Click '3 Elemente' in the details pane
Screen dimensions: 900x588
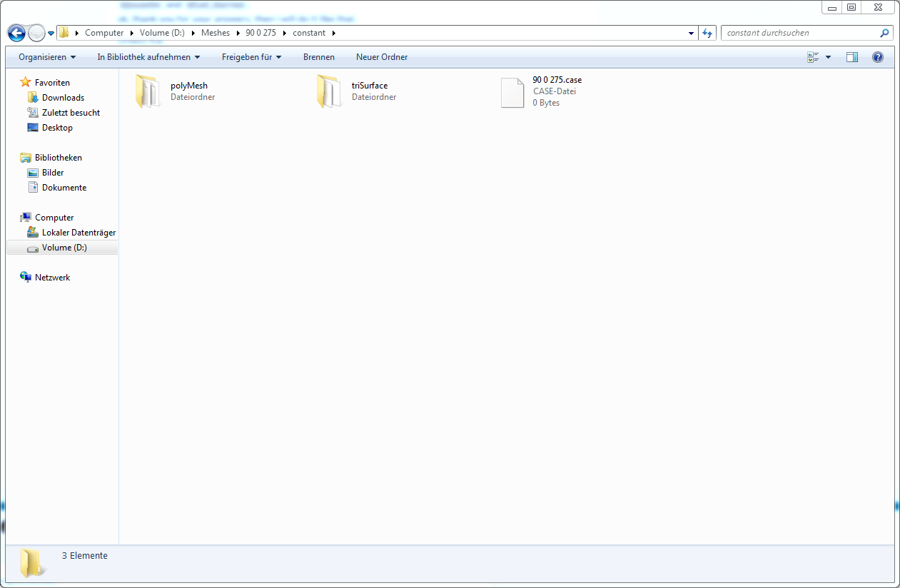coord(85,555)
